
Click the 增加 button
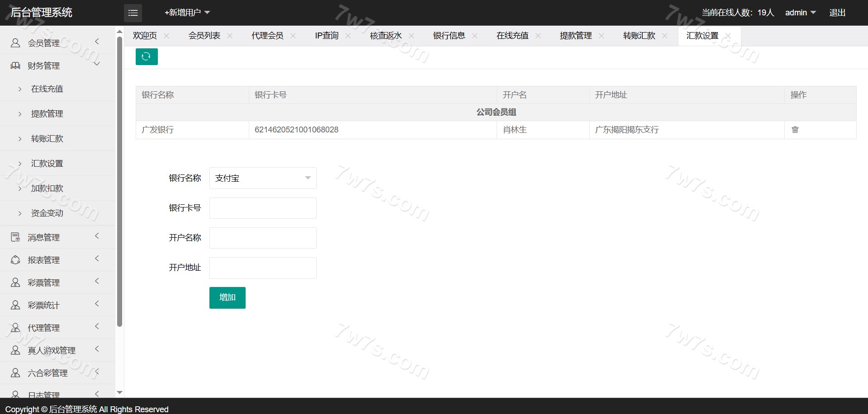point(227,297)
